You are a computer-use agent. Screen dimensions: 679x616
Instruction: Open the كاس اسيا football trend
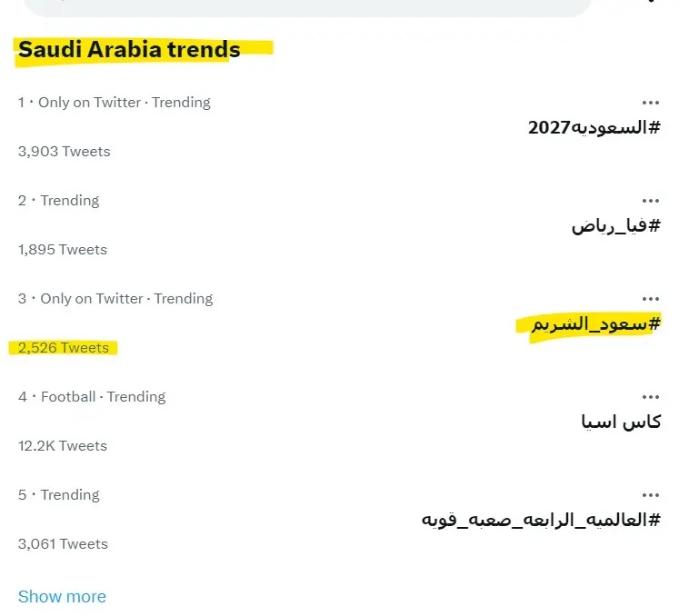tap(620, 422)
